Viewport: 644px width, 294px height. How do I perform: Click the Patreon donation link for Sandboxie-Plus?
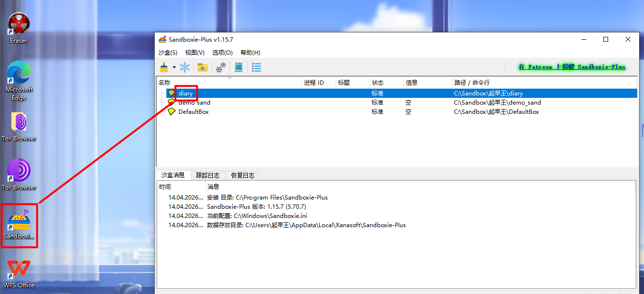click(572, 67)
